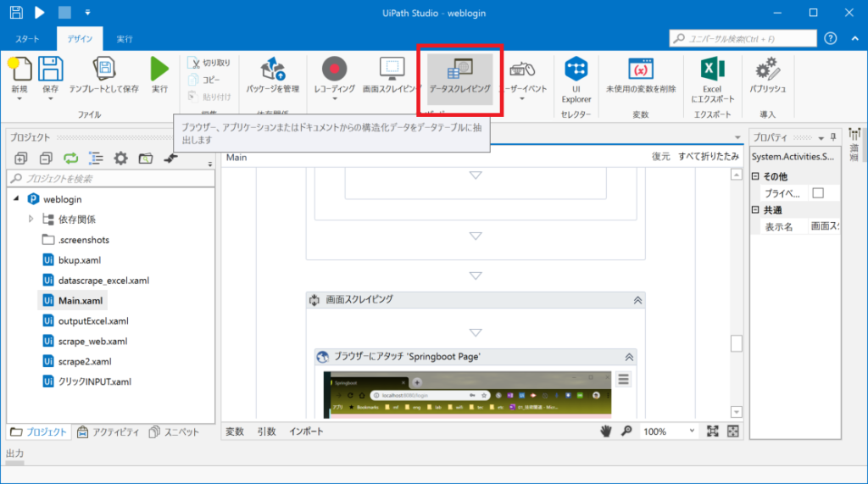This screenshot has width=868, height=484.
Task: Toggle the プライベート checkbox
Action: 818,193
